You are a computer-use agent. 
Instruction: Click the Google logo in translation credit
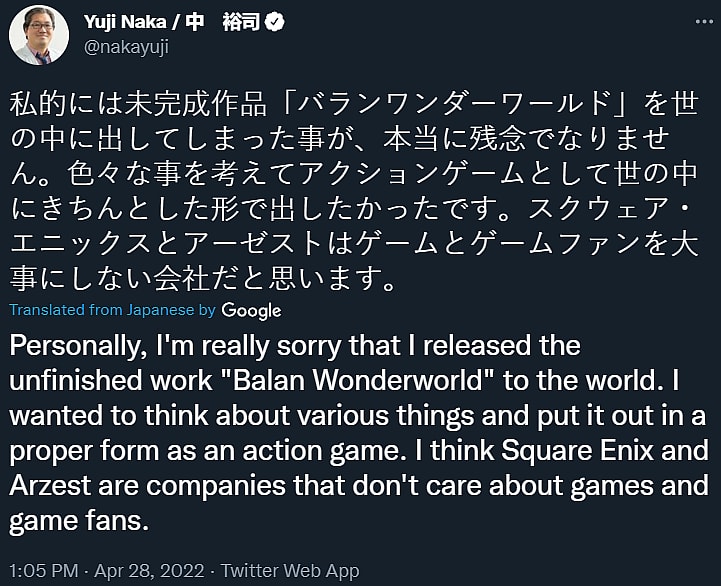click(251, 310)
